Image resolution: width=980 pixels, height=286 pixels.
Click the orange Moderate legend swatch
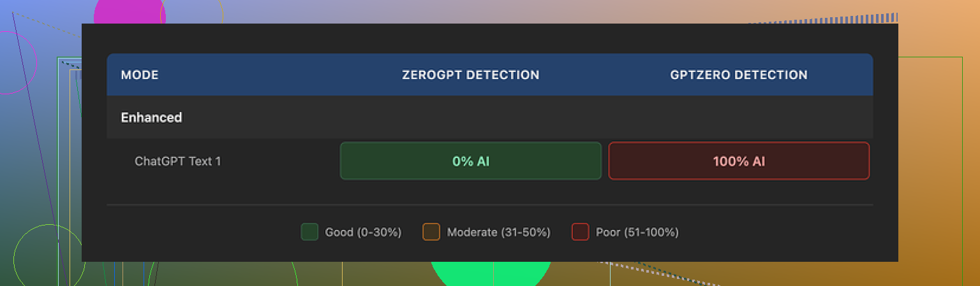[431, 232]
